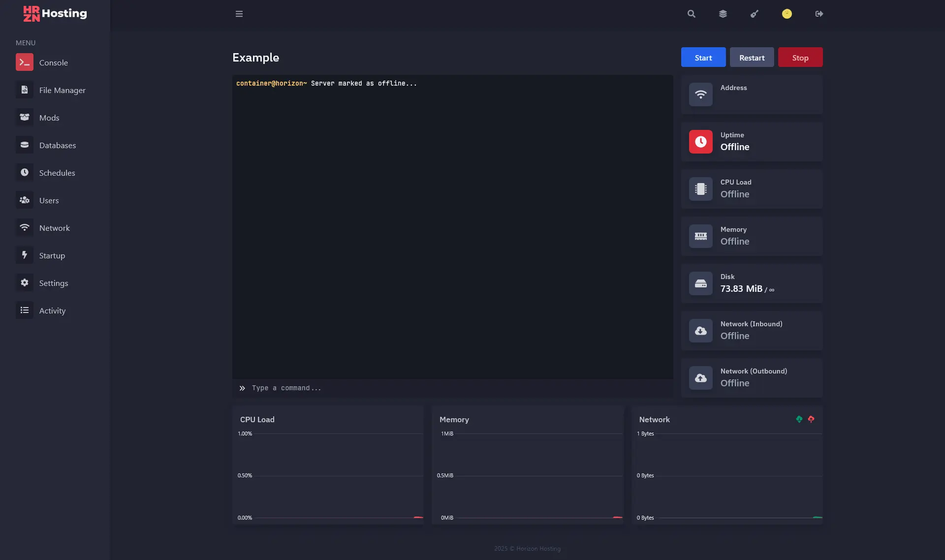This screenshot has height=560, width=945.
Task: Click the red Stop button
Action: tap(800, 58)
